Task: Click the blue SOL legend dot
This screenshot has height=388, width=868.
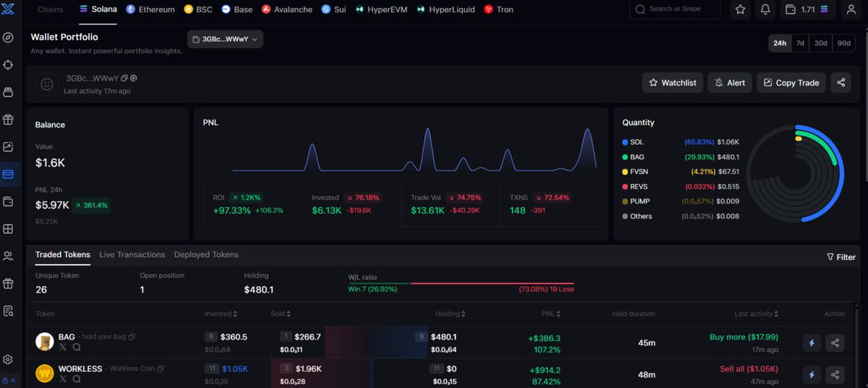Action: coord(625,142)
